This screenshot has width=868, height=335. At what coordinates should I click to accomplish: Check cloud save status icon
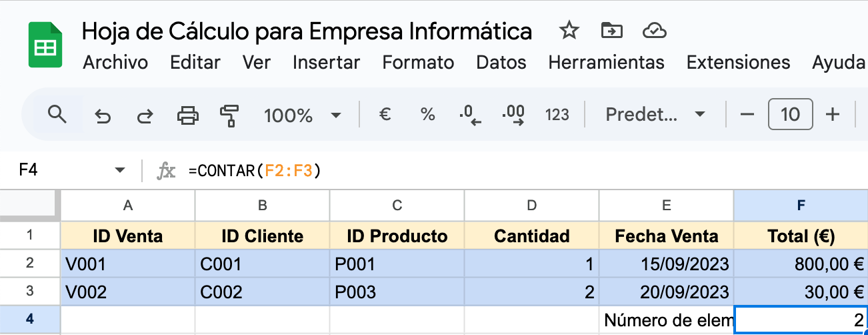[x=655, y=31]
